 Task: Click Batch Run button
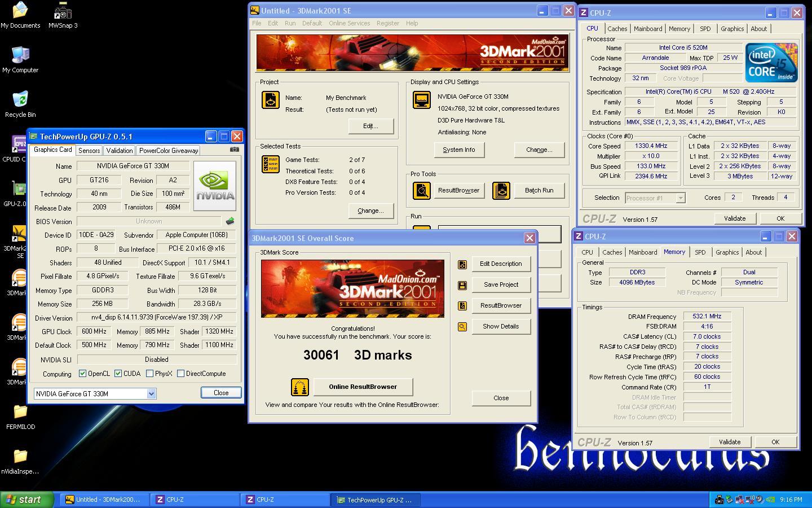pyautogui.click(x=539, y=190)
